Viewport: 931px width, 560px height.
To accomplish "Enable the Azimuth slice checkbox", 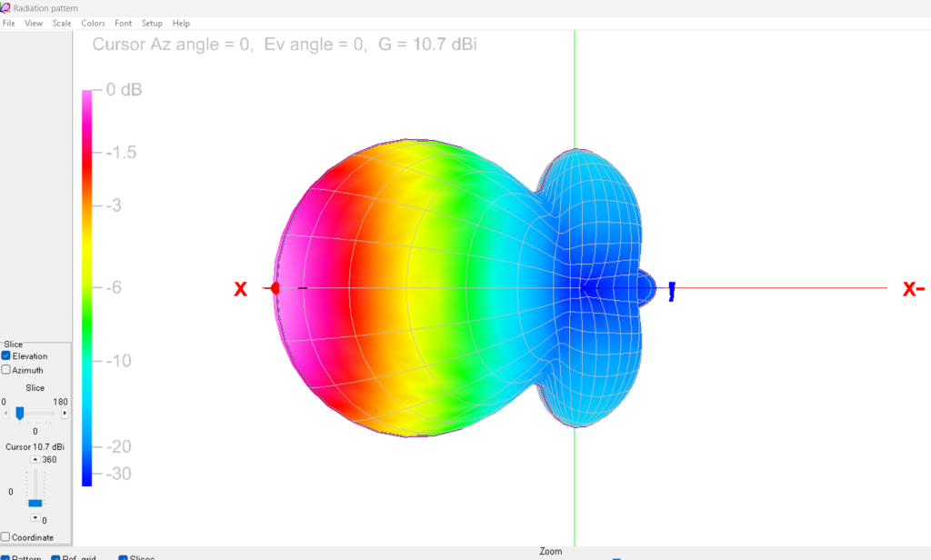I will click(x=6, y=370).
